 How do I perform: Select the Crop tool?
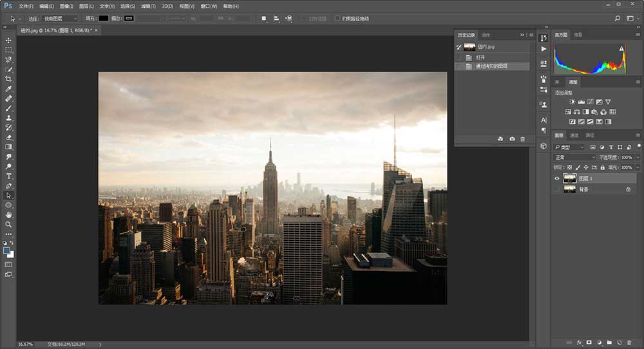[x=8, y=79]
